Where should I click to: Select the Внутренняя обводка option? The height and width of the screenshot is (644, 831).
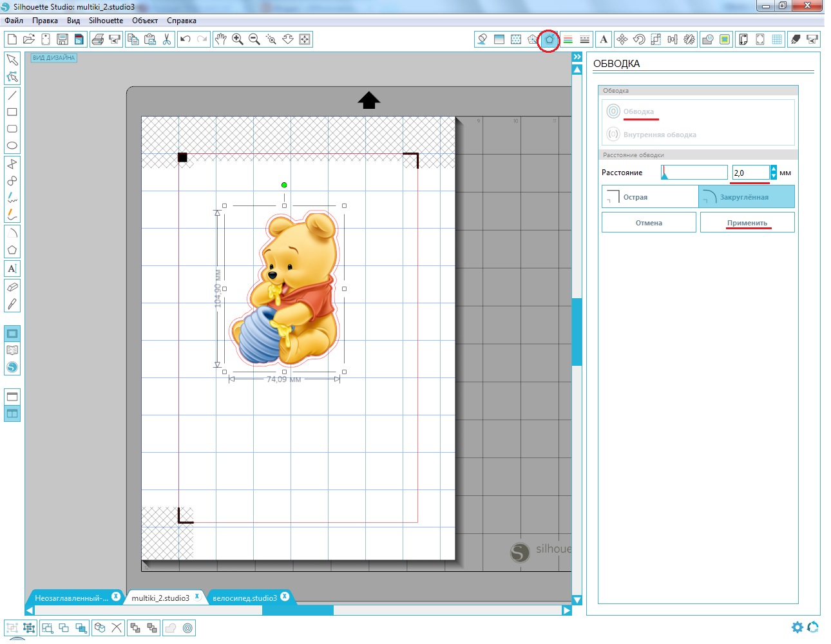[651, 135]
